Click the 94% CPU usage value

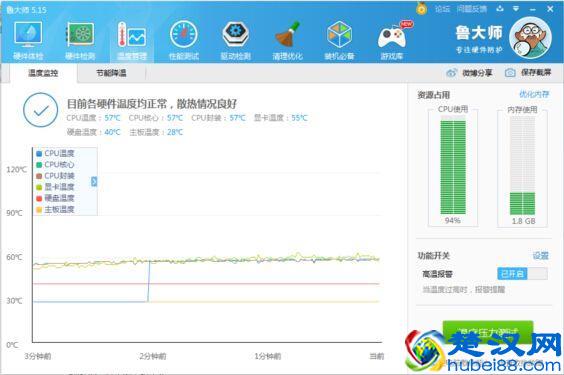pyautogui.click(x=452, y=220)
